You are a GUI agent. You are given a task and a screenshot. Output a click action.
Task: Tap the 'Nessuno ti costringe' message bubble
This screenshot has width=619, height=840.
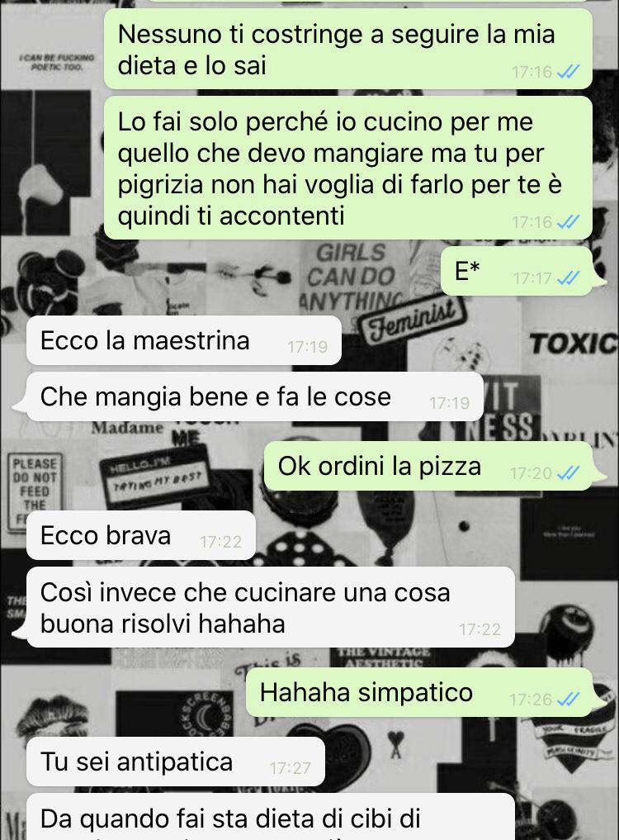pos(348,50)
